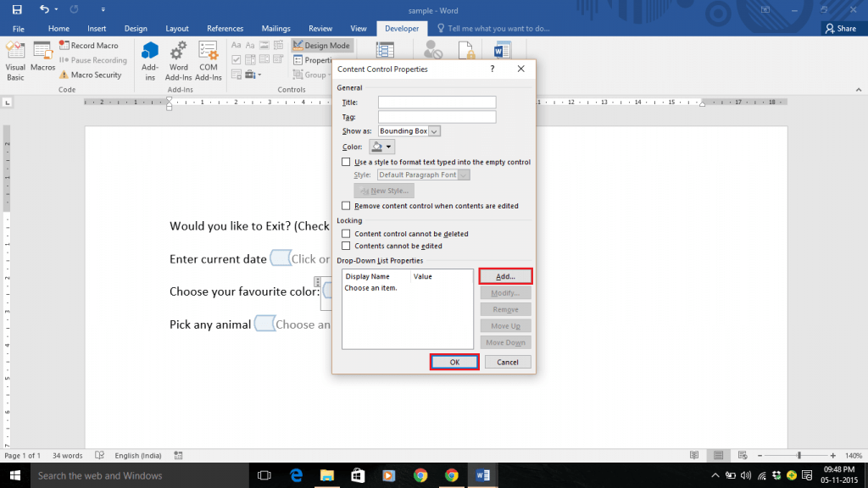Select the Macros icon
This screenshot has width=868, height=488.
42,54
